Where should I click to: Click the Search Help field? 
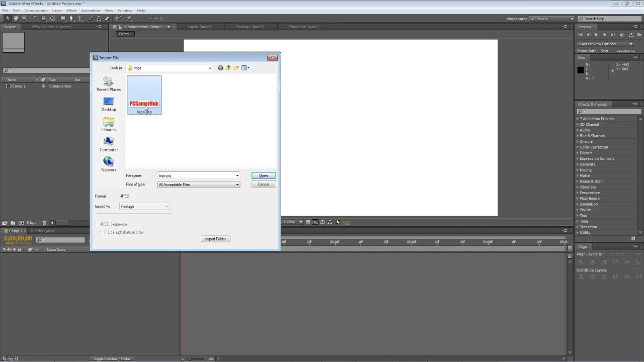tap(610, 19)
